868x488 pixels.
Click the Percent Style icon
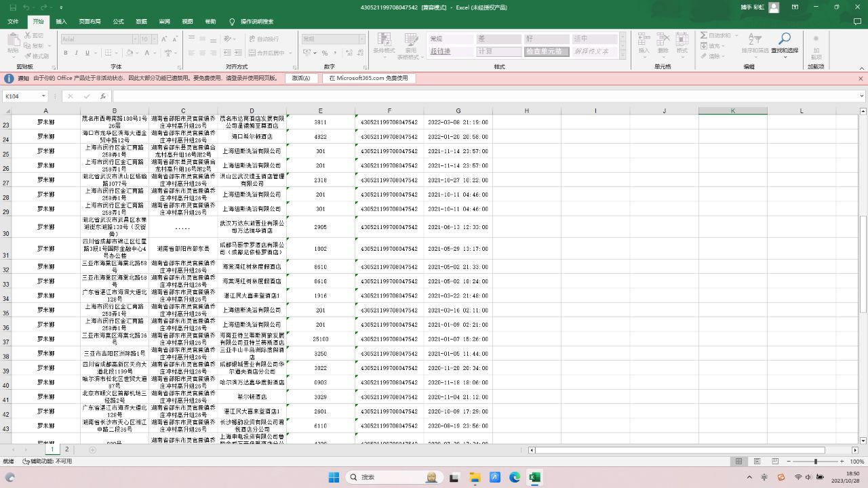tap(325, 53)
